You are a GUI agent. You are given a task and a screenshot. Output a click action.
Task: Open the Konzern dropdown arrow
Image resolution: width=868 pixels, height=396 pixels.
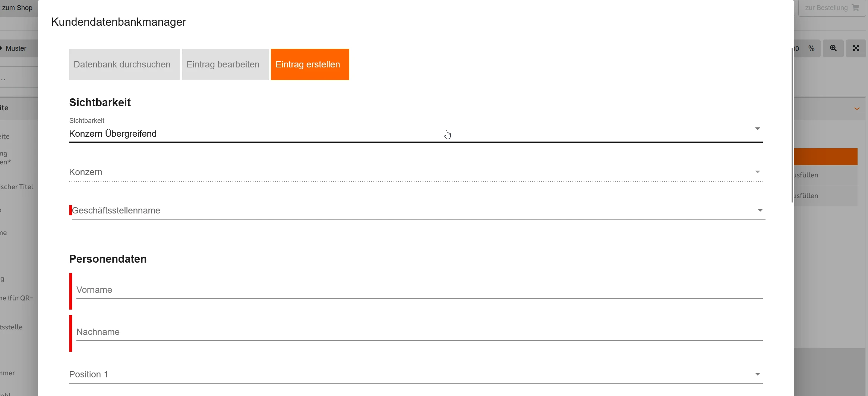(x=757, y=172)
